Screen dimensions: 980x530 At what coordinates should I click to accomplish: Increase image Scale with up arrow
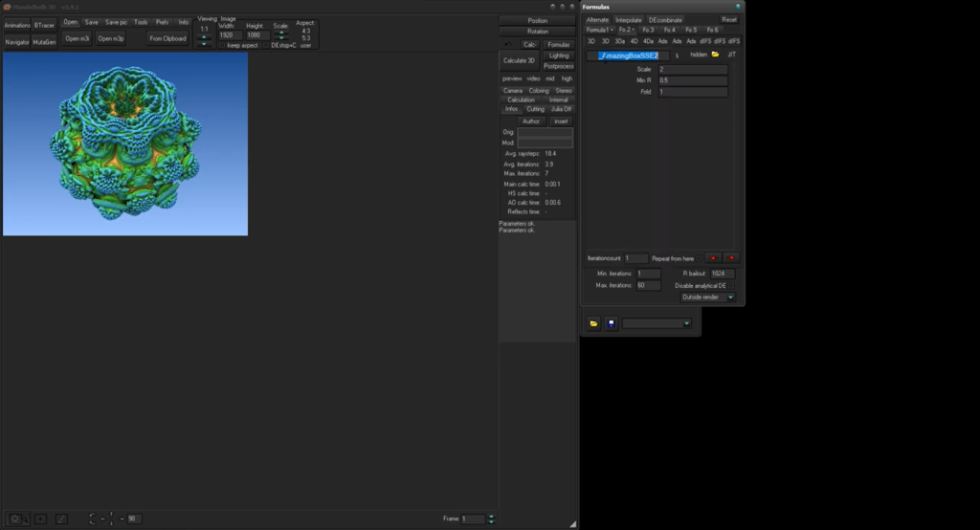[x=281, y=32]
